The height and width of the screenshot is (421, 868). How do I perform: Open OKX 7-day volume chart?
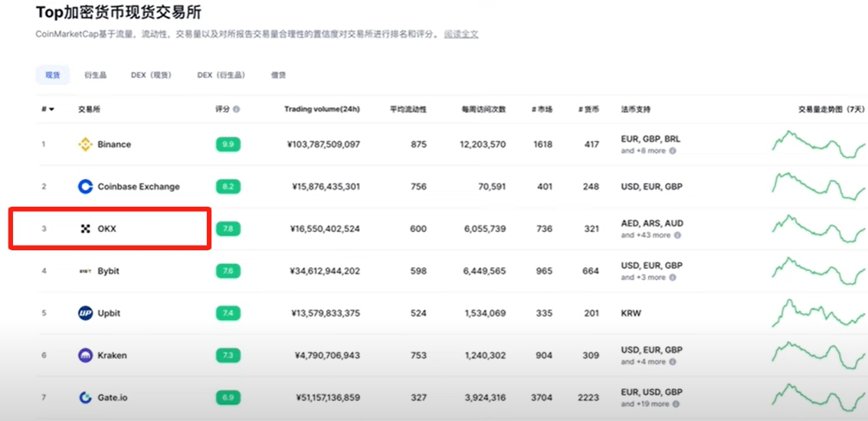point(818,228)
